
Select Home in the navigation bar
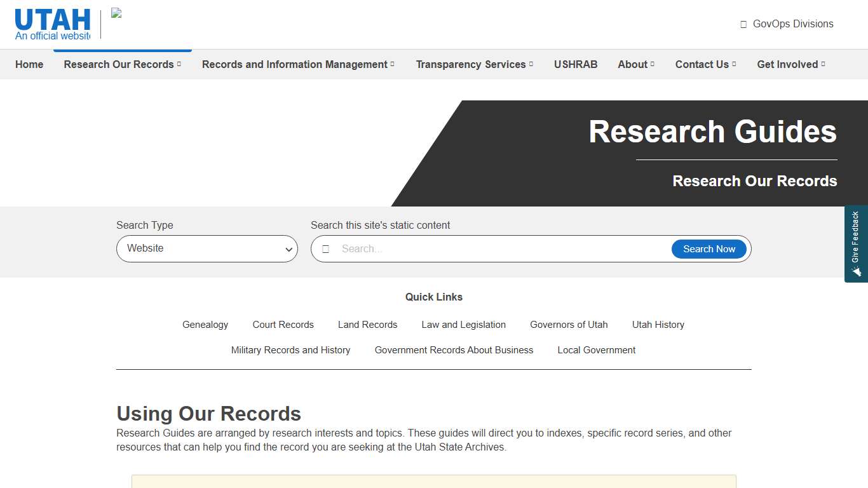(x=29, y=64)
